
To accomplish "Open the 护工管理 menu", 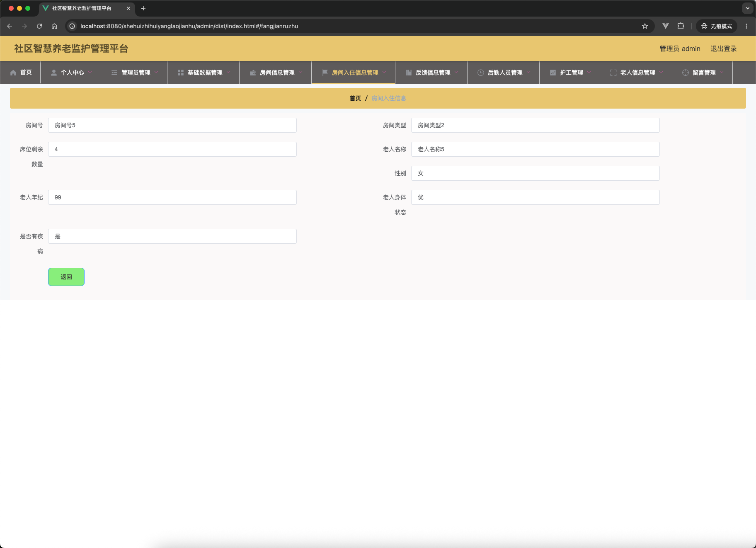I will [570, 73].
